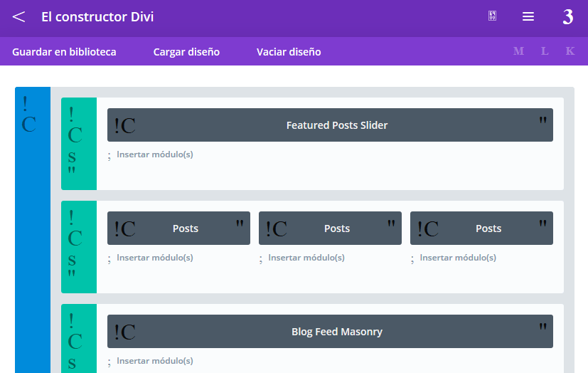Choose Cargar diseño
The image size is (588, 373).
(186, 52)
